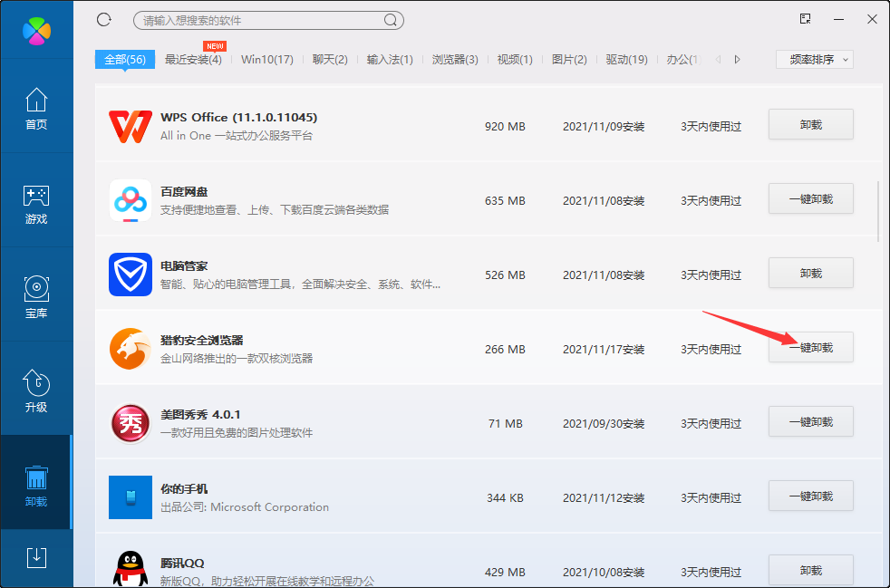Click the 美图秀秀 app icon
Image resolution: width=890 pixels, height=588 pixels.
click(131, 423)
